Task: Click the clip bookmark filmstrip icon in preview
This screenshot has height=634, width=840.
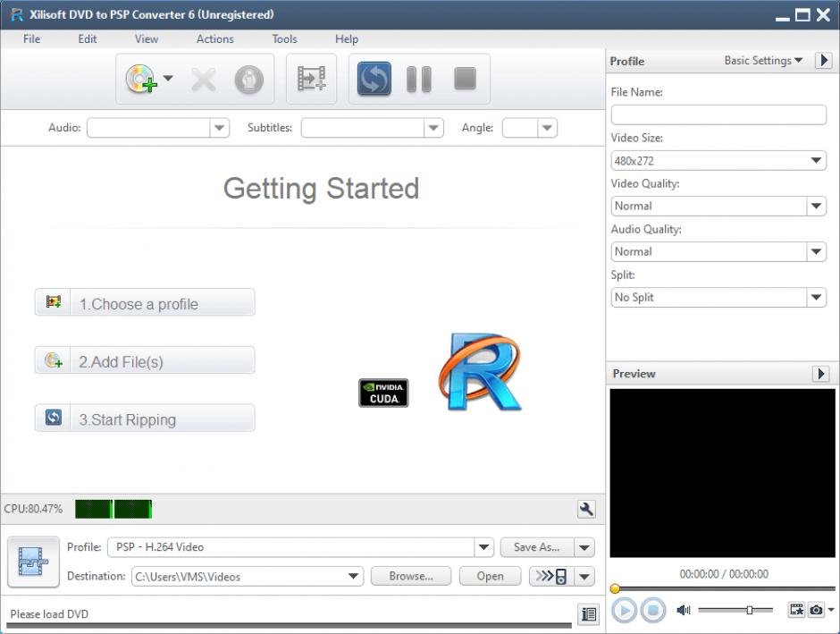Action: (x=796, y=609)
